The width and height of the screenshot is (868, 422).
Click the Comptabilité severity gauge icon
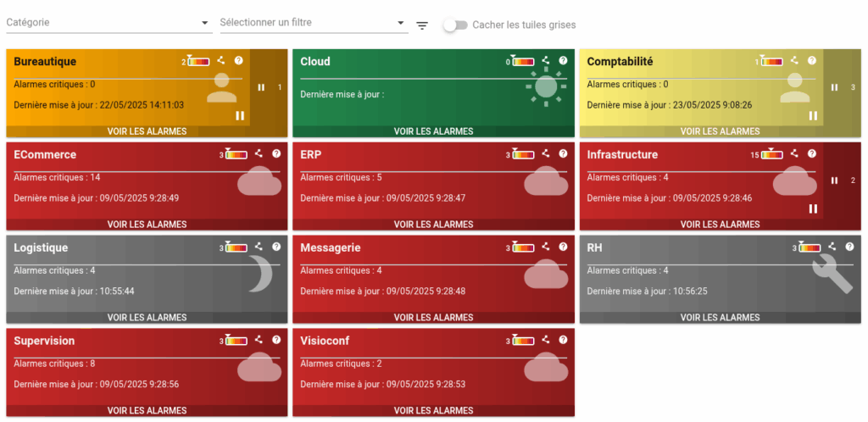coord(771,61)
